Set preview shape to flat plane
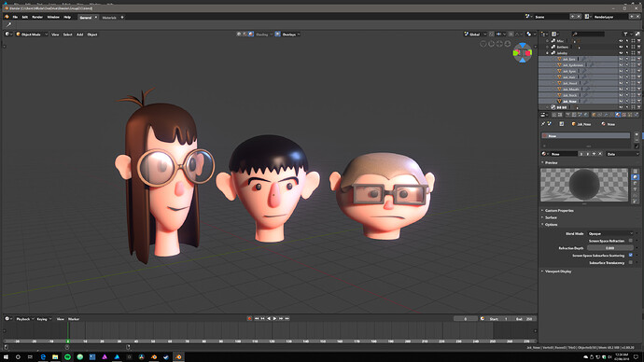This screenshot has height=362, width=644. click(x=635, y=171)
